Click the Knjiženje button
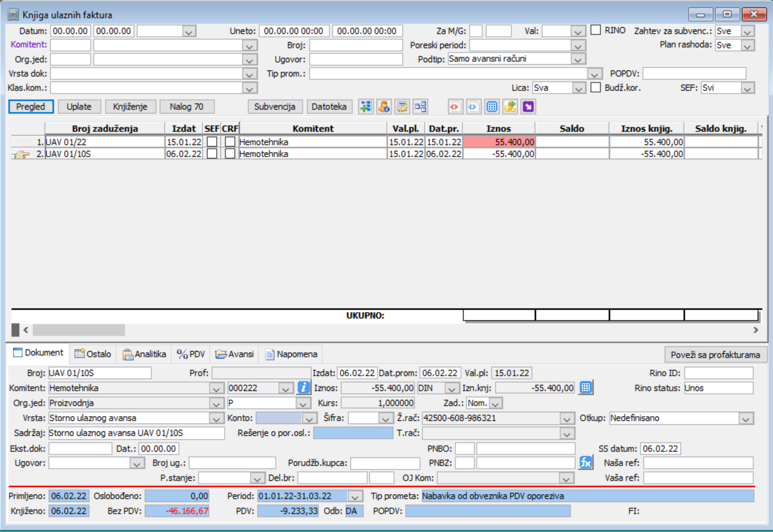 click(130, 107)
